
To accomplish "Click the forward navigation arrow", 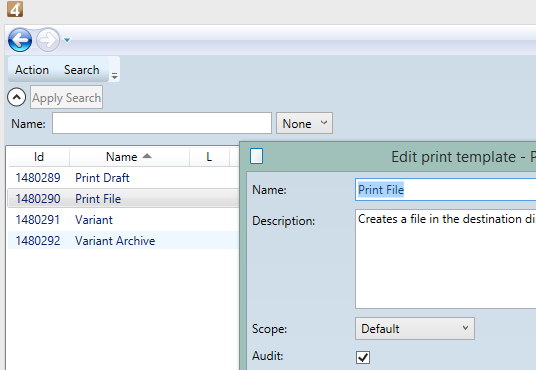I will point(48,40).
